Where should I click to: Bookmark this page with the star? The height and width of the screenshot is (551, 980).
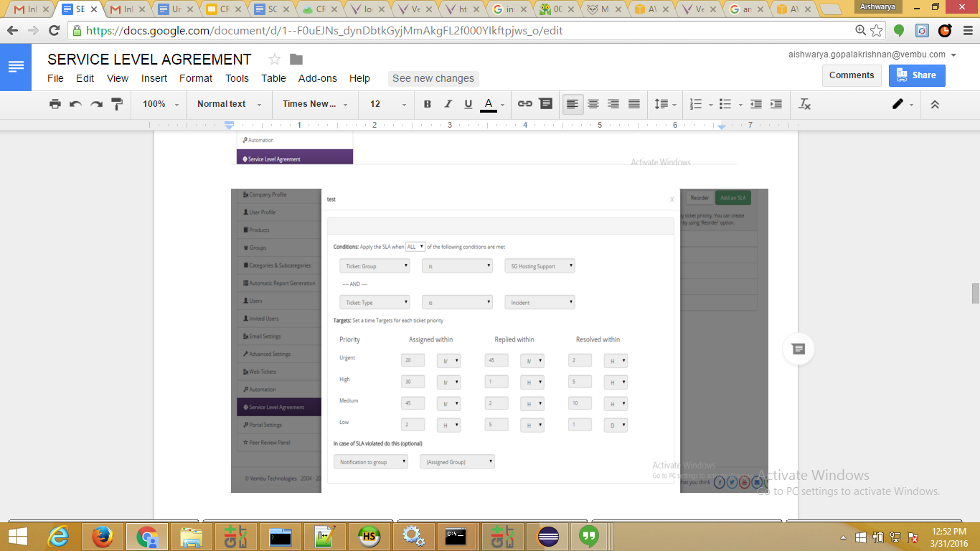coord(877,31)
